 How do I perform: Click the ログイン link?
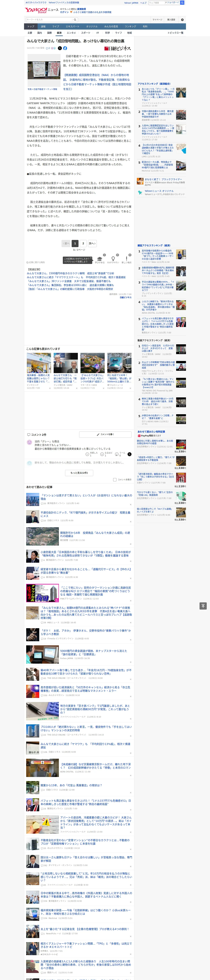(64, 12)
